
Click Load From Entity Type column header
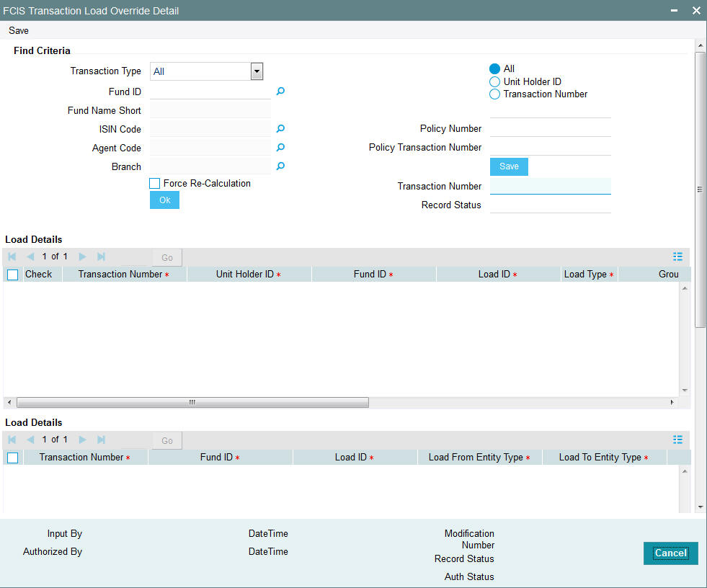click(479, 458)
